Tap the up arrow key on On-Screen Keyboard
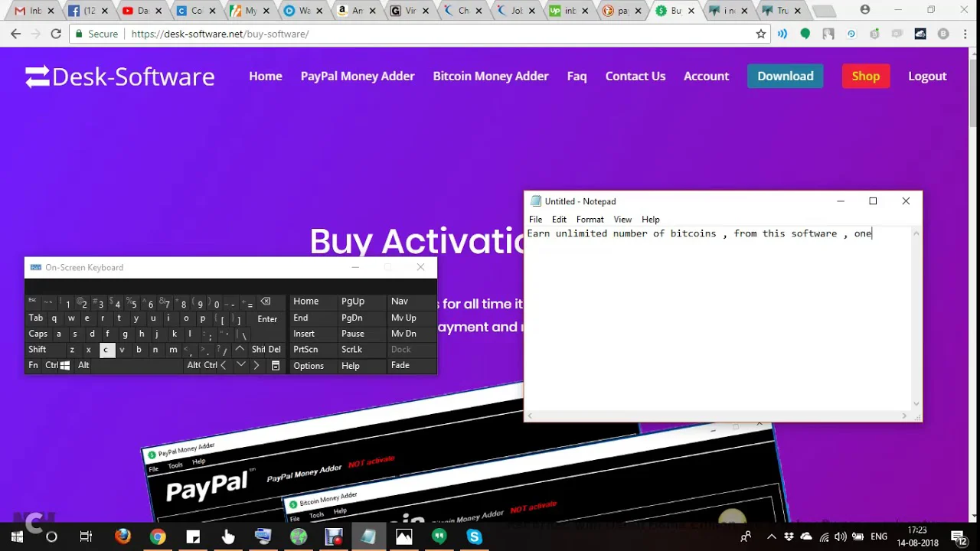 240,349
